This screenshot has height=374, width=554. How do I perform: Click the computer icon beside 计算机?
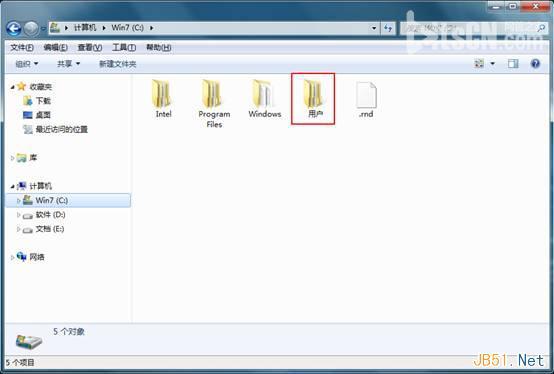point(22,186)
